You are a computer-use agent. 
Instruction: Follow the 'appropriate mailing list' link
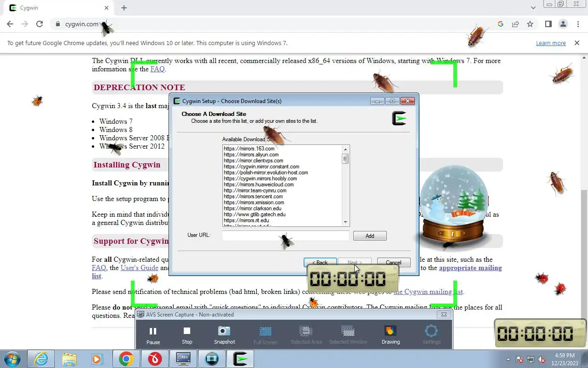470,268
